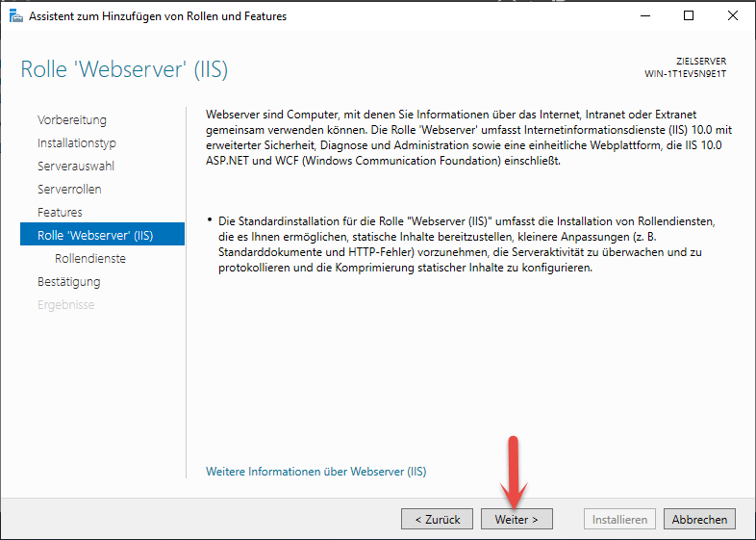This screenshot has width=756, height=540.
Task: Minimize the roles and features wizard window
Action: click(644, 16)
